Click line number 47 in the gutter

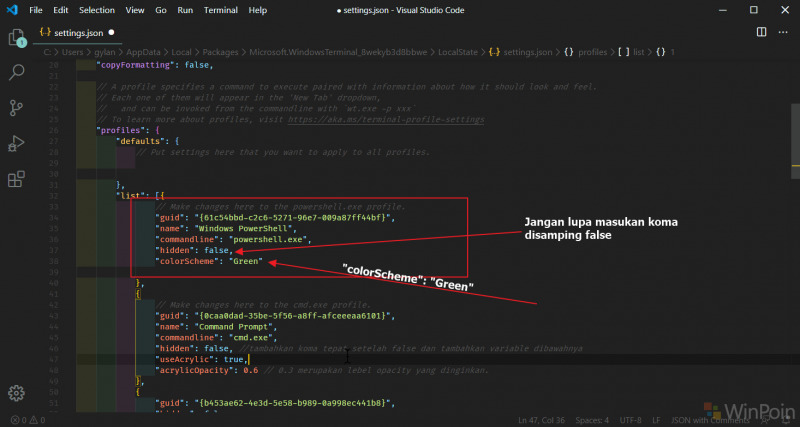(x=54, y=359)
